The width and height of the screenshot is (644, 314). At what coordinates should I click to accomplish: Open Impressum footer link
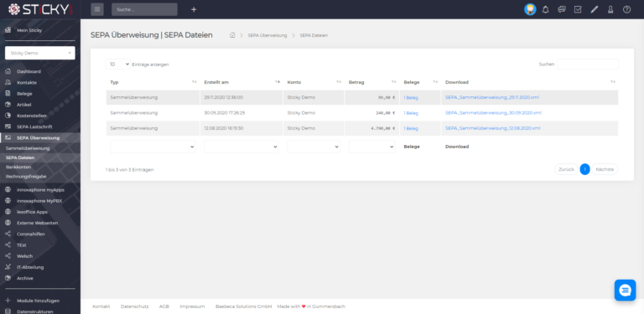click(192, 306)
